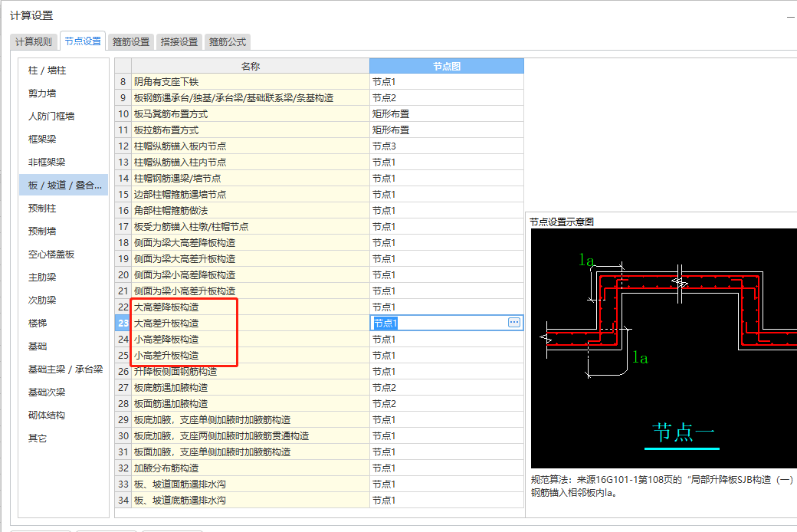
Task: Select row 29 板底加腋 支座单侧加腋
Action: tap(250, 420)
